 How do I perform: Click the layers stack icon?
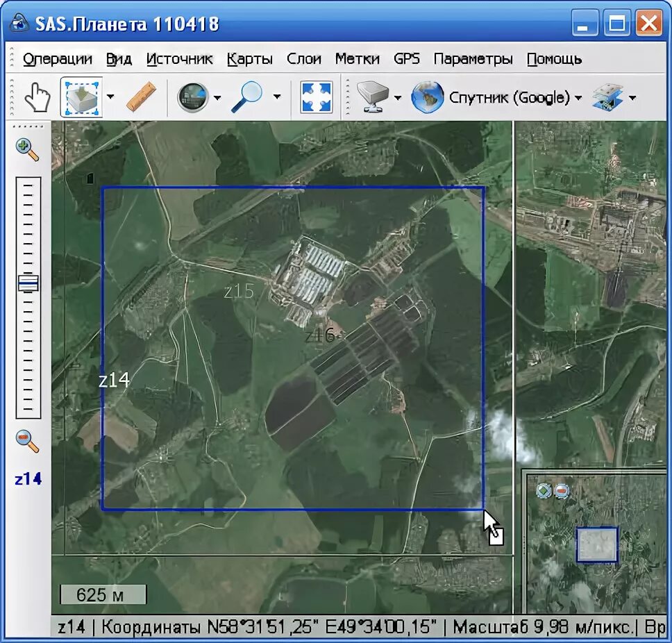tap(607, 97)
